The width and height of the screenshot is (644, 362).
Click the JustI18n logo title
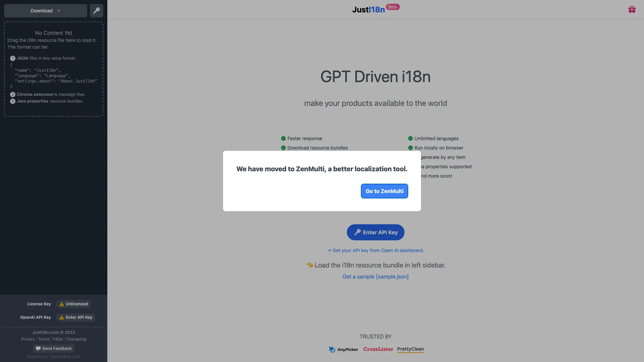tap(368, 10)
